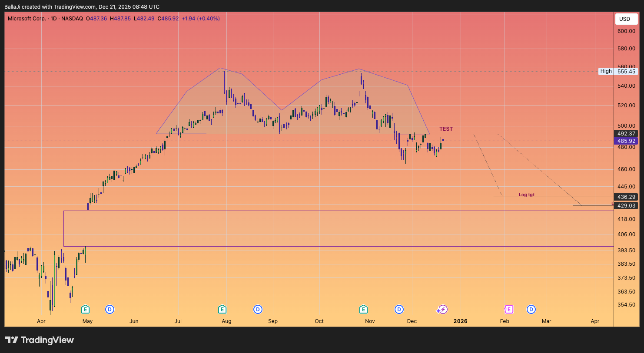Select the Log tgt annotation label

(527, 195)
